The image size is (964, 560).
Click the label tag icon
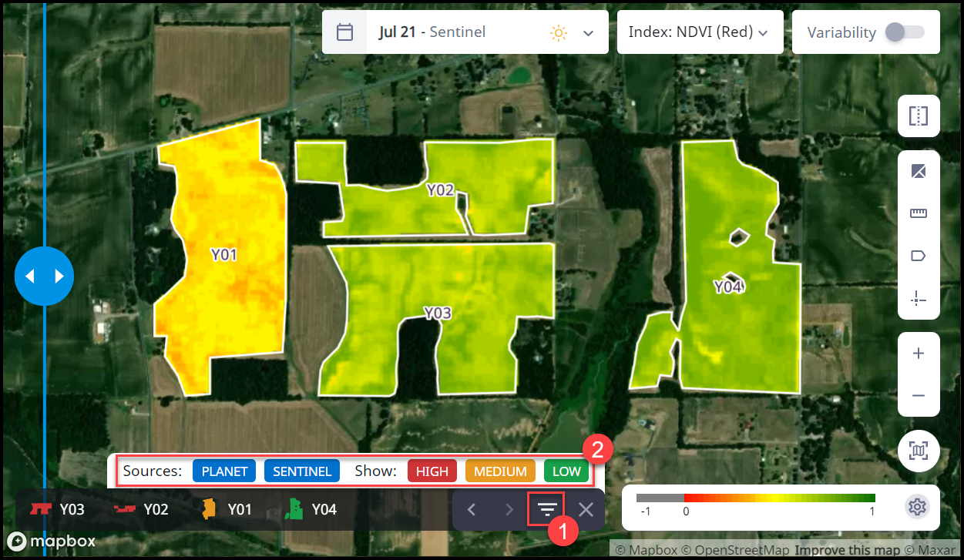[x=919, y=256]
